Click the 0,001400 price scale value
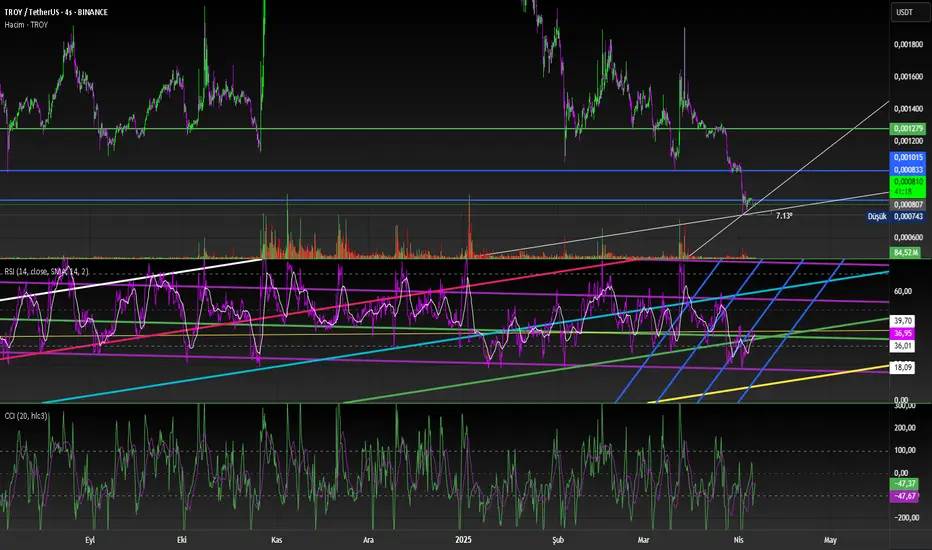Image resolution: width=932 pixels, height=550 pixels. click(908, 109)
